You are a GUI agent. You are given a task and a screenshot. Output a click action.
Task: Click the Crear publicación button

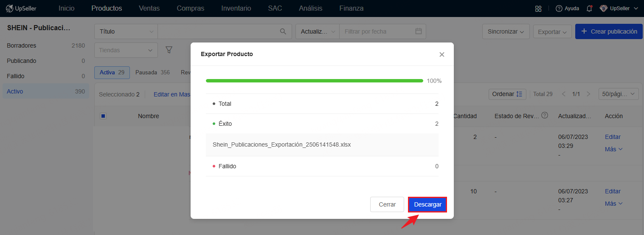click(x=609, y=31)
